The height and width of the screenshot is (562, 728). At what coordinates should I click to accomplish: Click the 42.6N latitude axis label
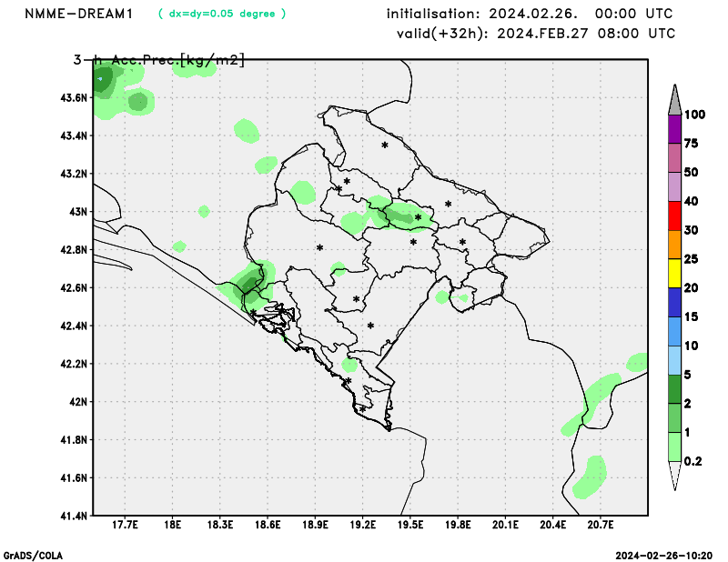coord(74,288)
